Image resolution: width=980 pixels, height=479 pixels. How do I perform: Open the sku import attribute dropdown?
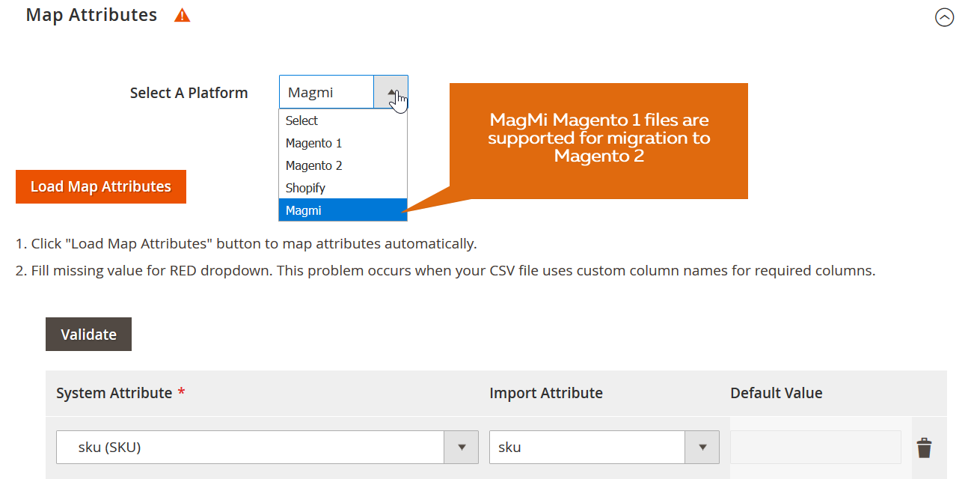click(604, 447)
